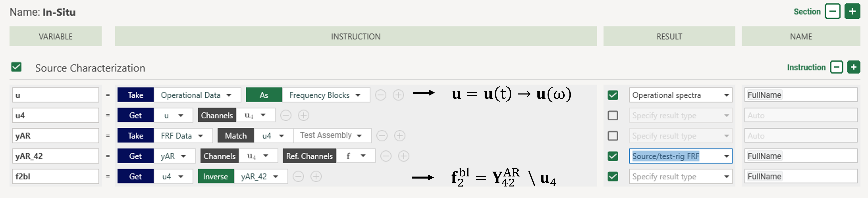This screenshot has height=198, width=868.
Task: Remove step from the u4 row
Action: tap(286, 116)
